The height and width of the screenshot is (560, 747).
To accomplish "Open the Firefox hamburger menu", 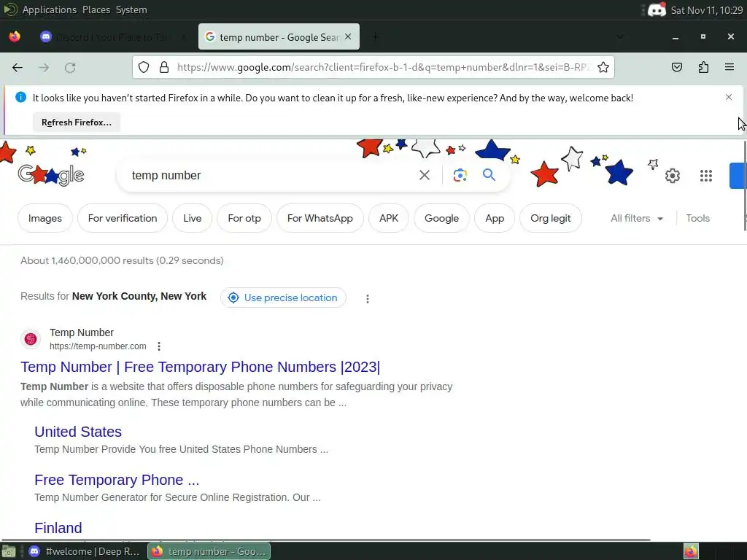I will pos(729,67).
